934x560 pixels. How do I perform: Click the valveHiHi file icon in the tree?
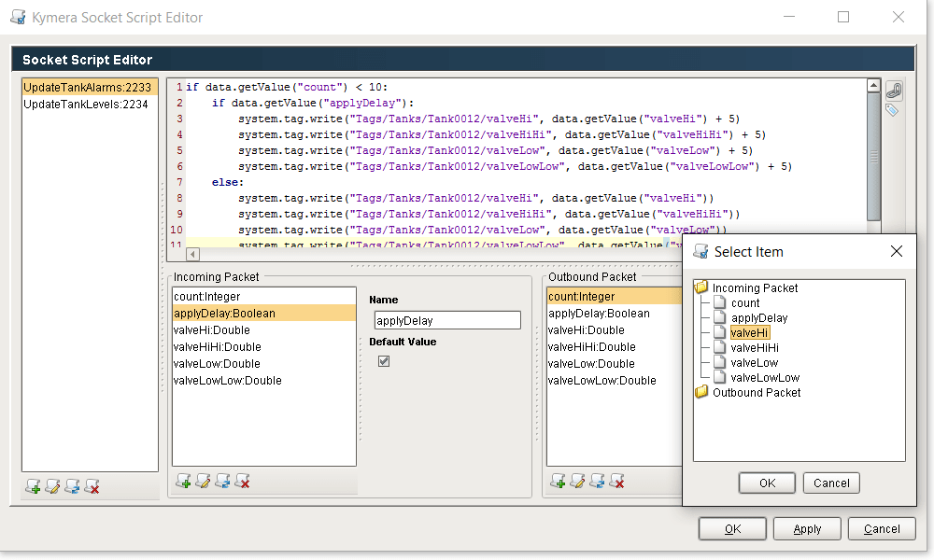tap(719, 347)
